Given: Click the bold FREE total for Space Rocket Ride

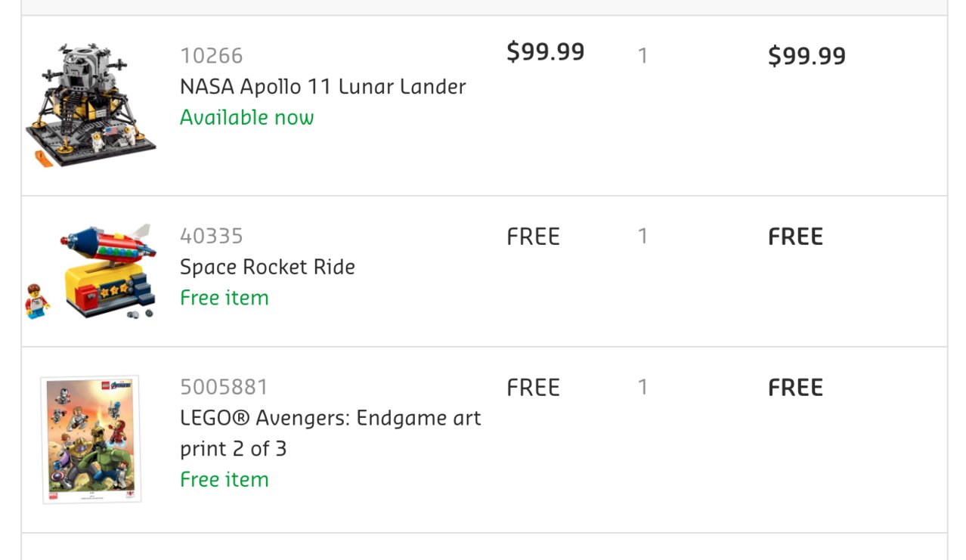Looking at the screenshot, I should pos(796,237).
